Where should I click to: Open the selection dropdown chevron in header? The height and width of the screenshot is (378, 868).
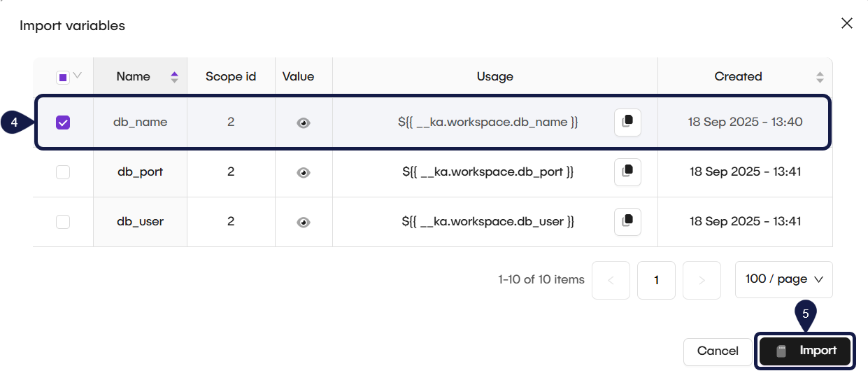[78, 76]
